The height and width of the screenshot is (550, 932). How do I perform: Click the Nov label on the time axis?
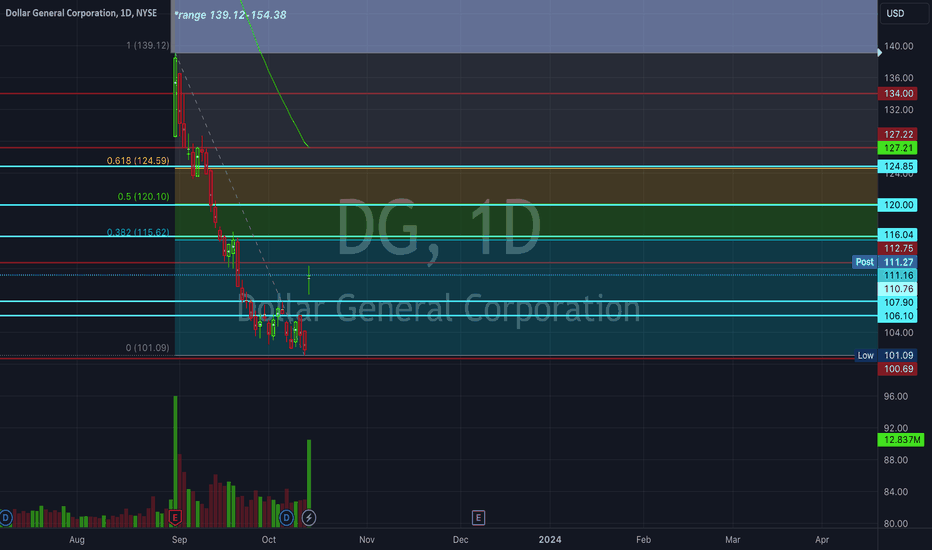(x=367, y=540)
